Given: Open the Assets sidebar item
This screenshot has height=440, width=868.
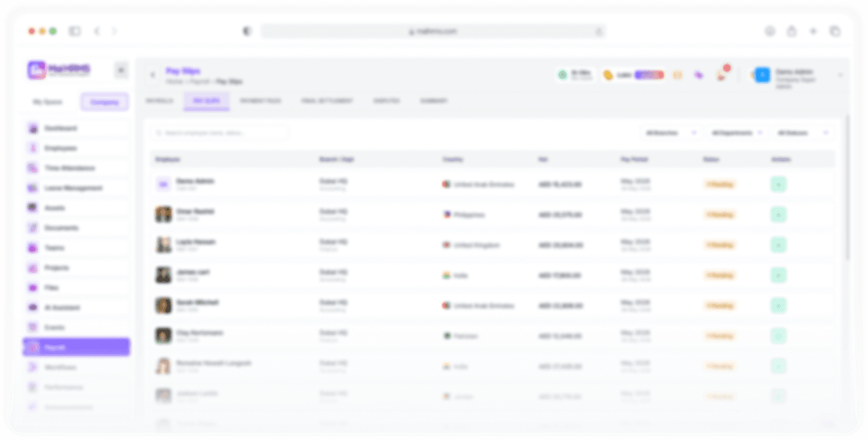Looking at the screenshot, I should [x=76, y=208].
